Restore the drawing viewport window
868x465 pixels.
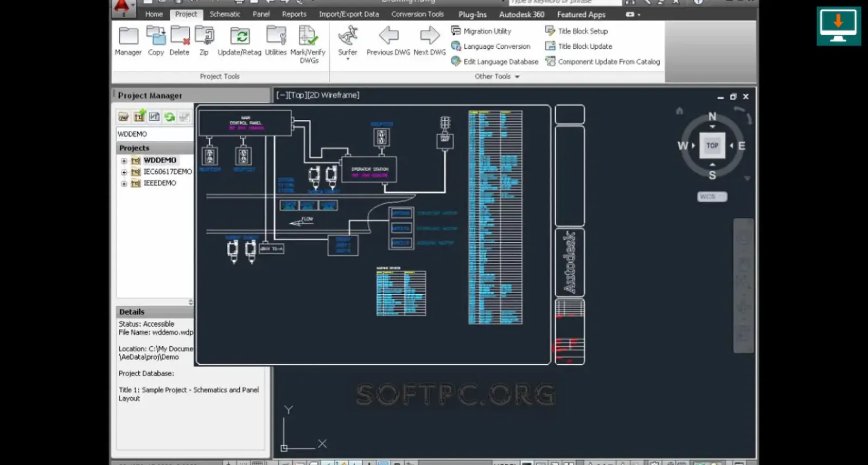pos(733,96)
